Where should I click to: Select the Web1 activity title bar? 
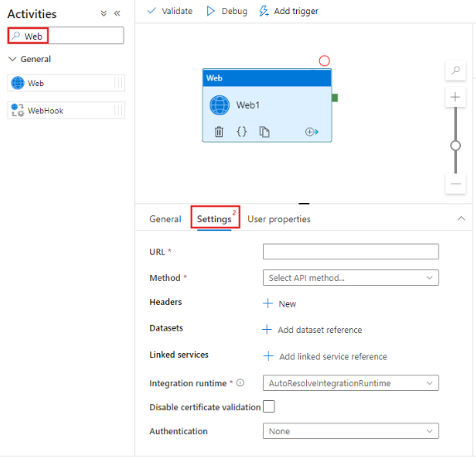[x=267, y=78]
